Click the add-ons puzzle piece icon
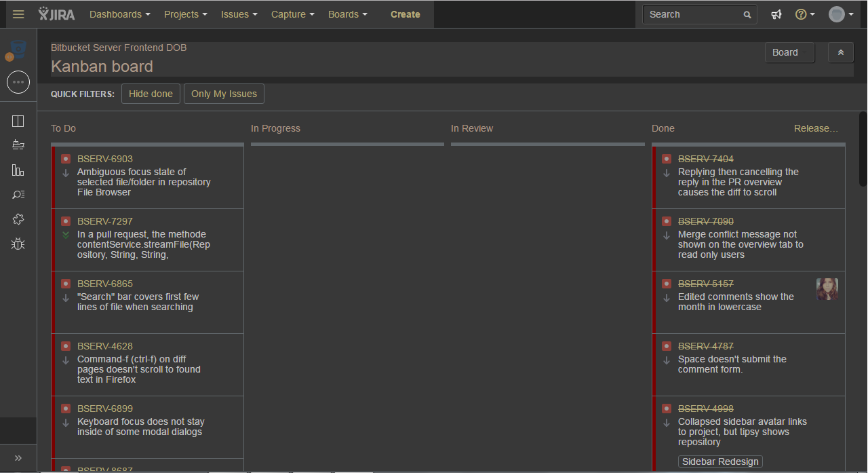Viewport: 868px width, 473px height. point(18,219)
